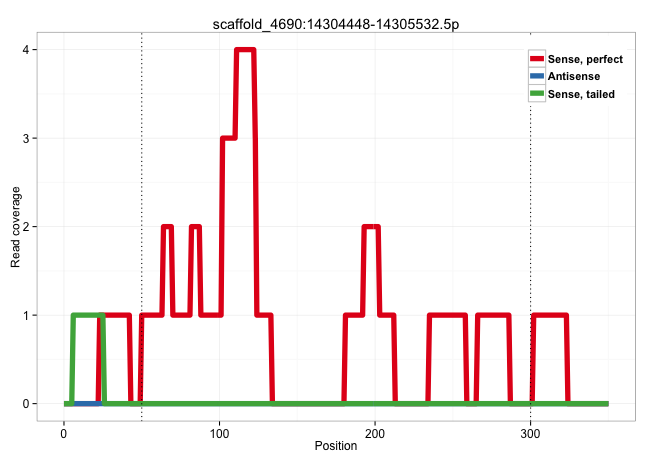Click the x-axis tick label 100
The image size is (650, 460).
click(x=219, y=431)
